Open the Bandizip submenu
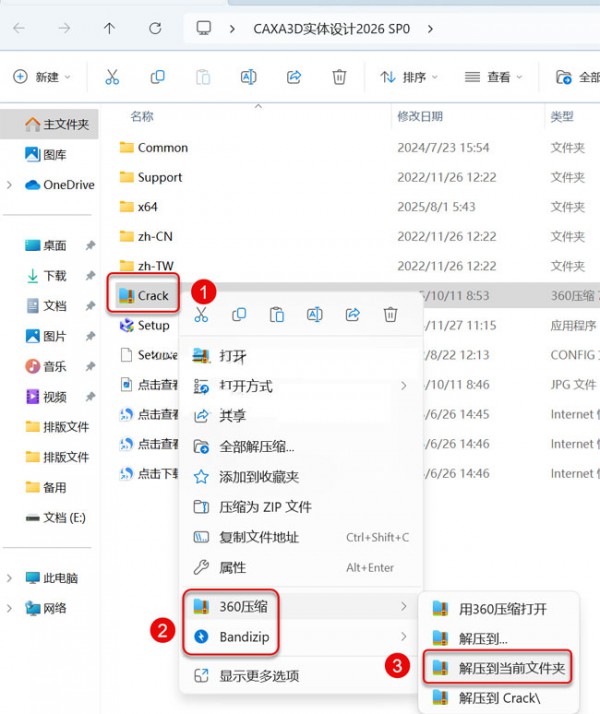 click(301, 637)
